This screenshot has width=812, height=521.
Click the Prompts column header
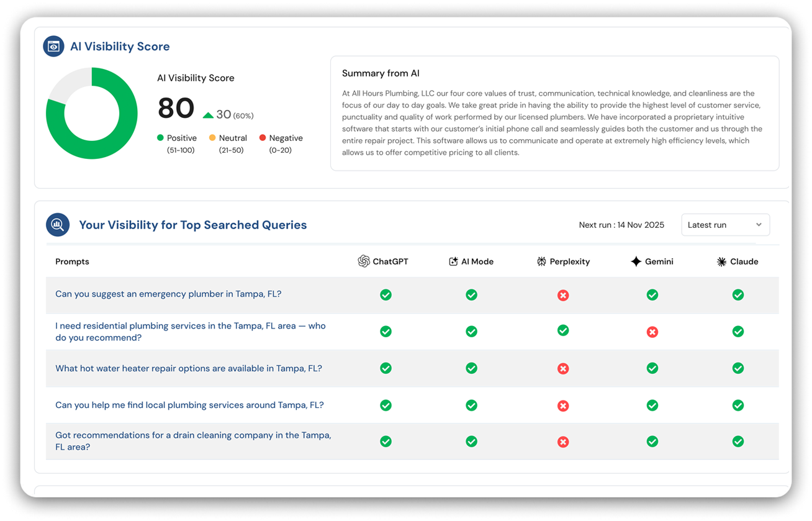point(72,261)
